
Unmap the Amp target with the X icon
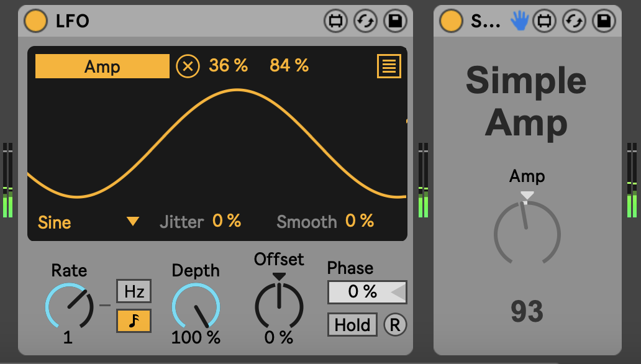[x=188, y=66]
